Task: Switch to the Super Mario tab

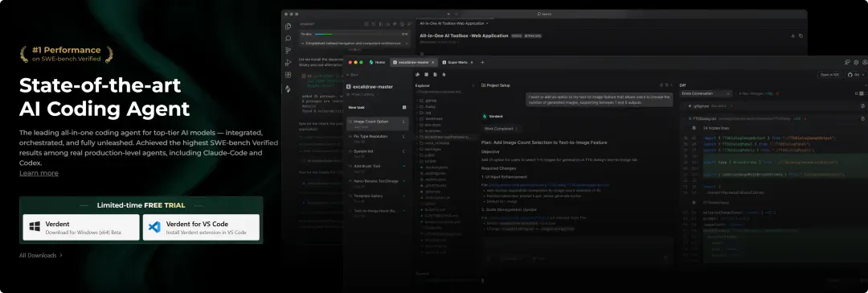Action: point(457,62)
